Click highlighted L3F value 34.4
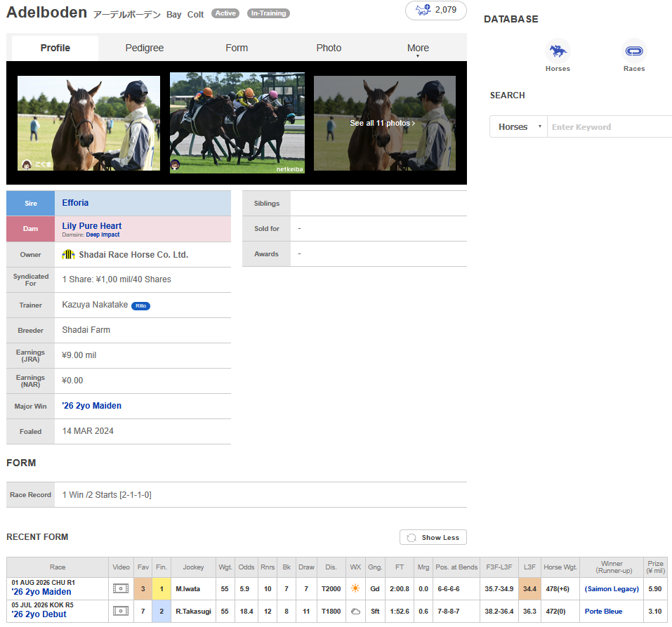Viewport: 672px width, 627px height. 529,589
